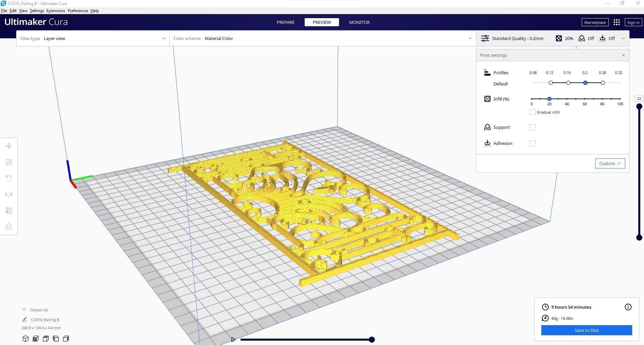Open the View menu
The height and width of the screenshot is (345, 644).
click(23, 11)
